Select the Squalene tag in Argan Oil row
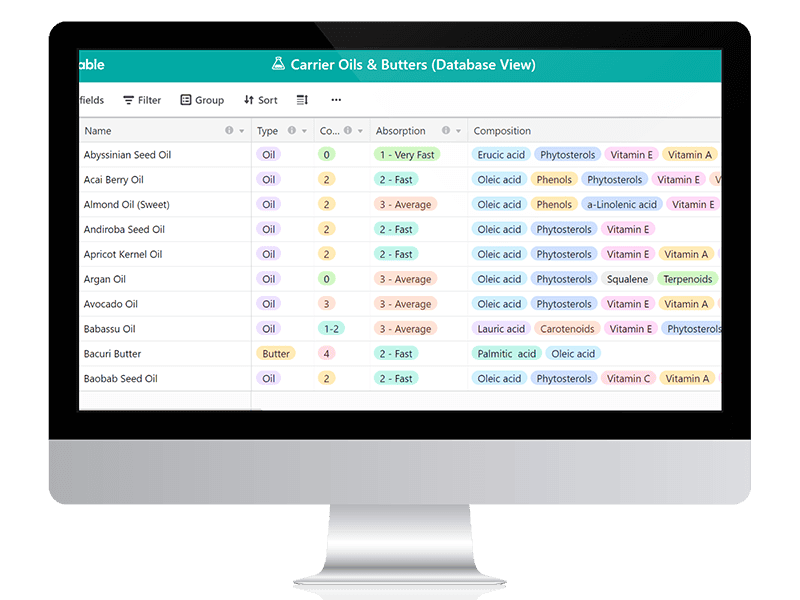The height and width of the screenshot is (600, 800). (x=628, y=280)
